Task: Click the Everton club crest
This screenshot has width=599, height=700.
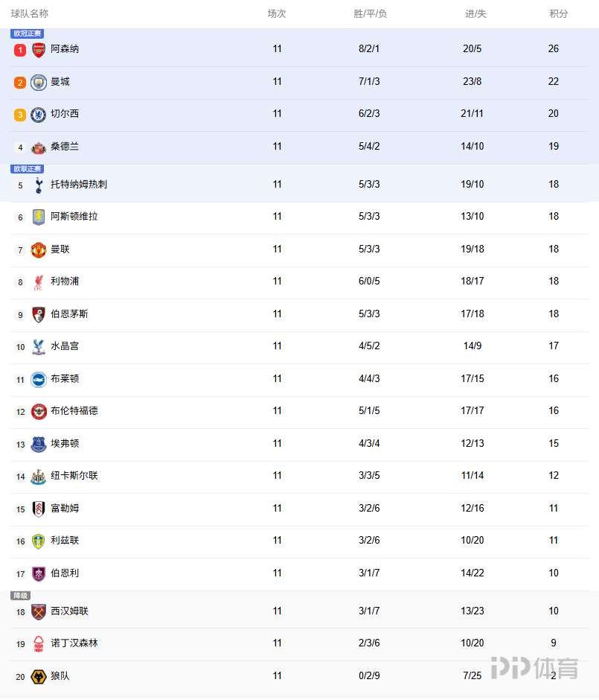Action: coord(39,445)
